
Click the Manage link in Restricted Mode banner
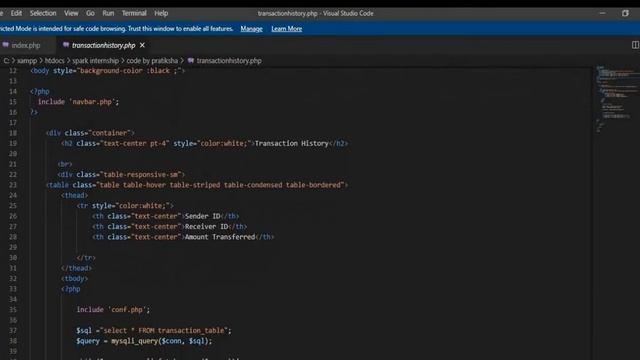(251, 29)
